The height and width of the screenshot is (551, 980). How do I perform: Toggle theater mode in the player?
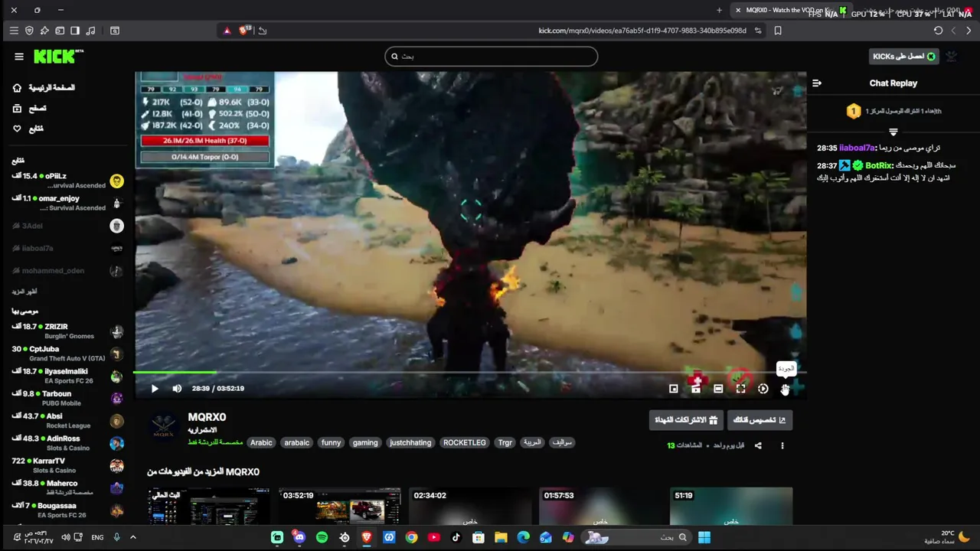718,389
